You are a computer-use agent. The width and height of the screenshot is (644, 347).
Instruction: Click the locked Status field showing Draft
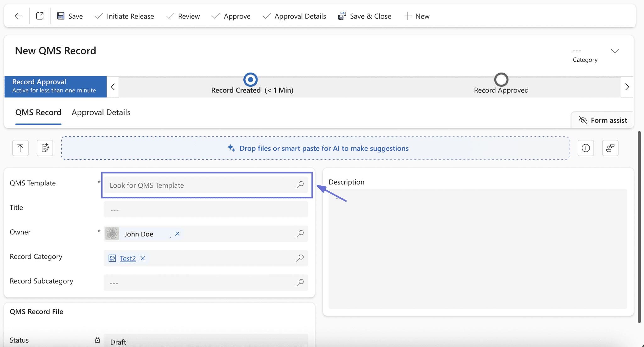(x=206, y=340)
